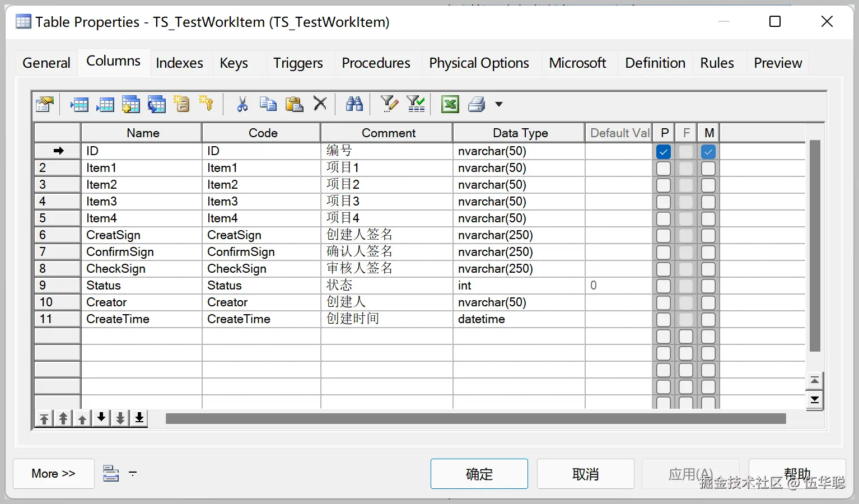The image size is (859, 504).
Task: Click the Create Index icon with sparkle
Action: 182,104
